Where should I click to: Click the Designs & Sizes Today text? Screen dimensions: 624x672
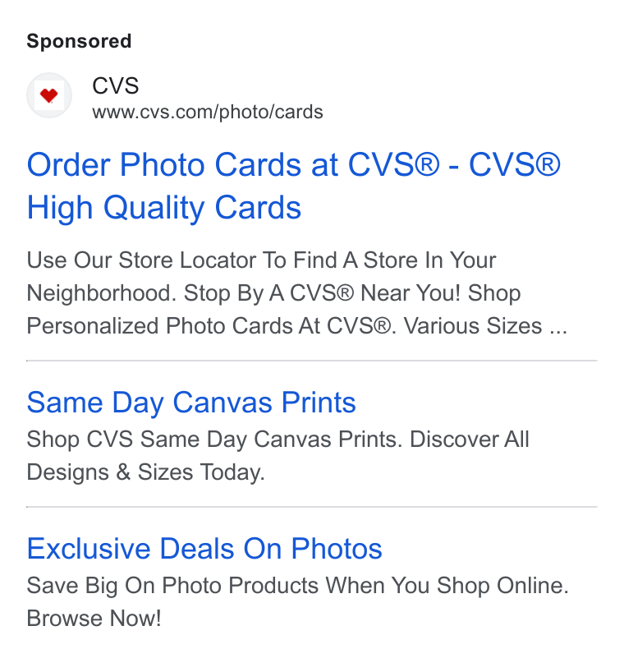point(145,472)
